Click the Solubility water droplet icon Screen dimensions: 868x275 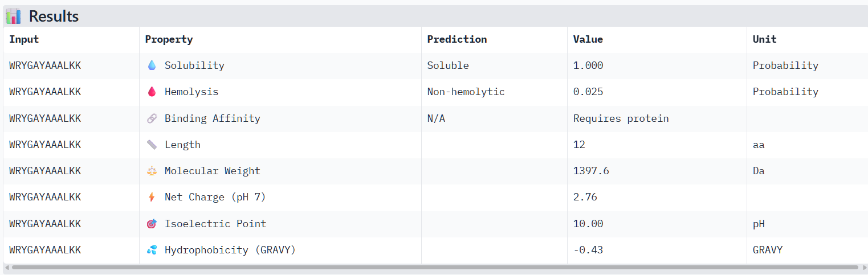point(152,65)
